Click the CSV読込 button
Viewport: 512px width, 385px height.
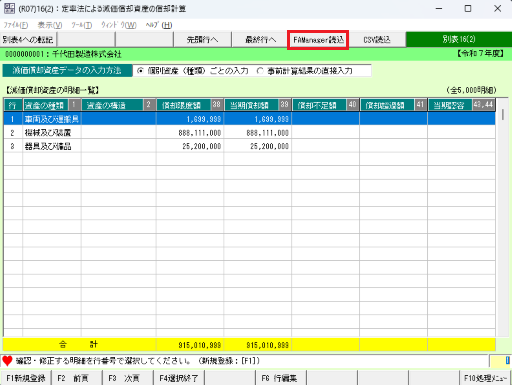[377, 40]
